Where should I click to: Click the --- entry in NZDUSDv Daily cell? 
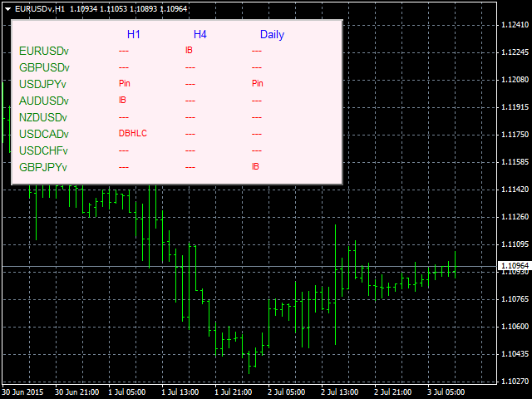tap(257, 117)
